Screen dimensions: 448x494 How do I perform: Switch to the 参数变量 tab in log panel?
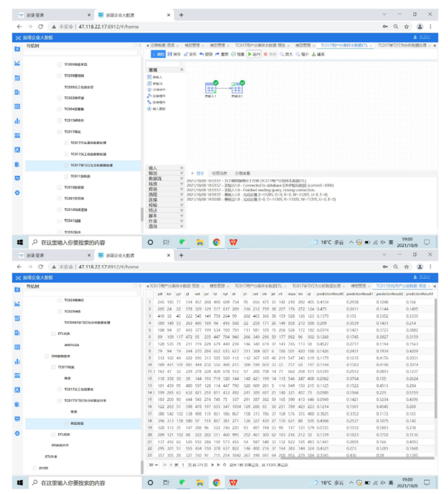242,173
